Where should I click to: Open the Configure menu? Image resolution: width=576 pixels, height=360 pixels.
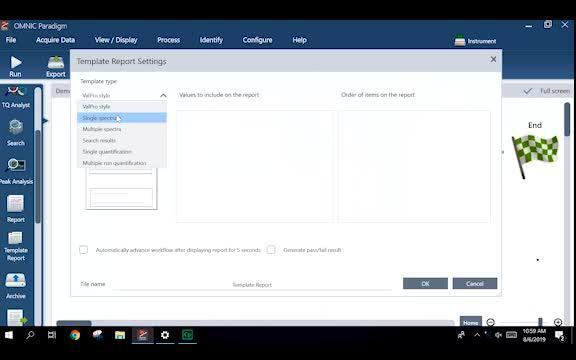click(257, 40)
